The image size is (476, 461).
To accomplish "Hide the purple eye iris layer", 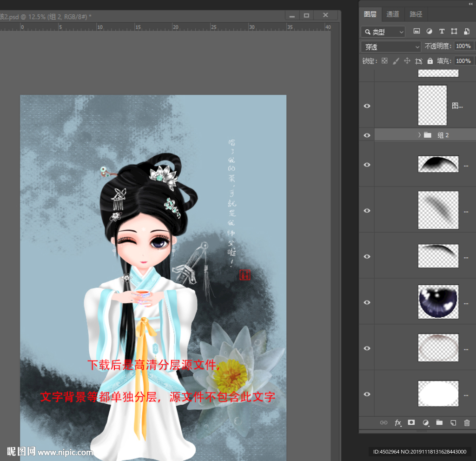I will click(367, 302).
